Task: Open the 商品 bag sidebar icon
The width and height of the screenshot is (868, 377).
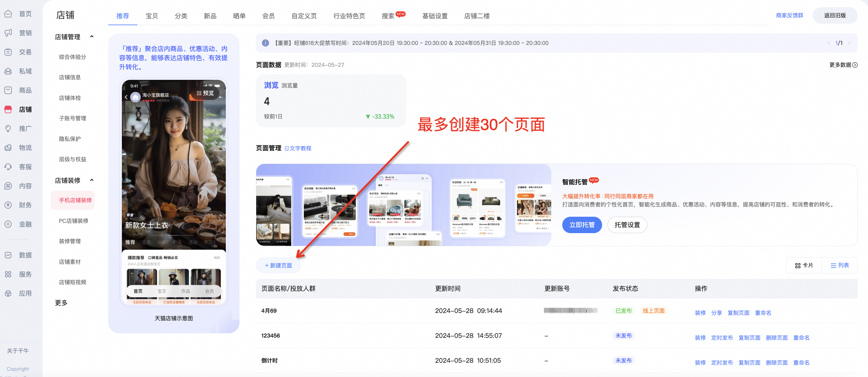Action: pos(8,90)
